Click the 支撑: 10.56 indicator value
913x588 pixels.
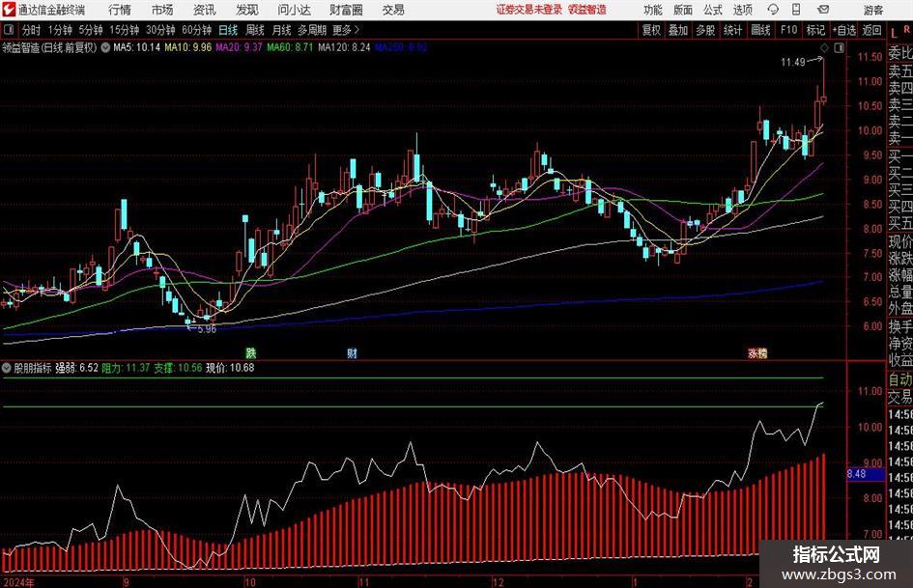click(178, 368)
